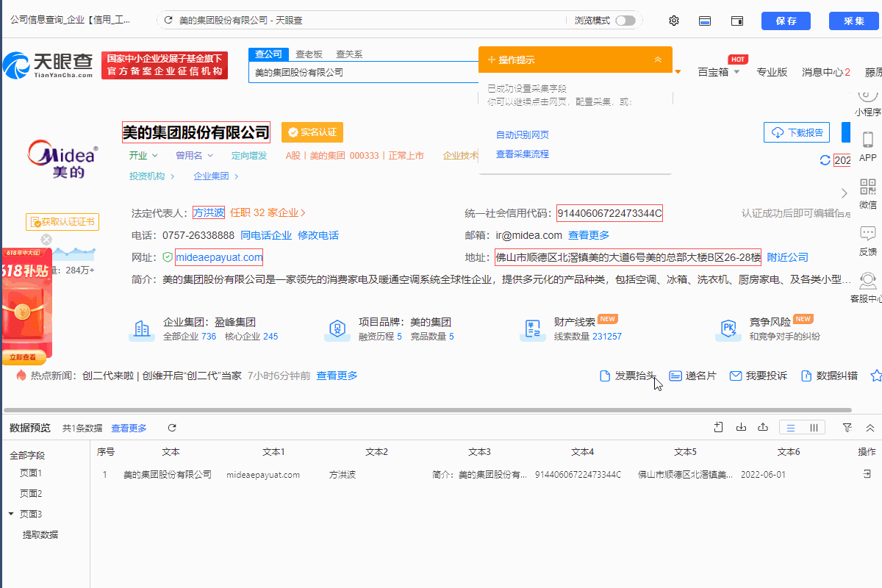Screen dimensions: 882x588
Task: Switch to the side-docked panel layout icon
Action: [737, 21]
